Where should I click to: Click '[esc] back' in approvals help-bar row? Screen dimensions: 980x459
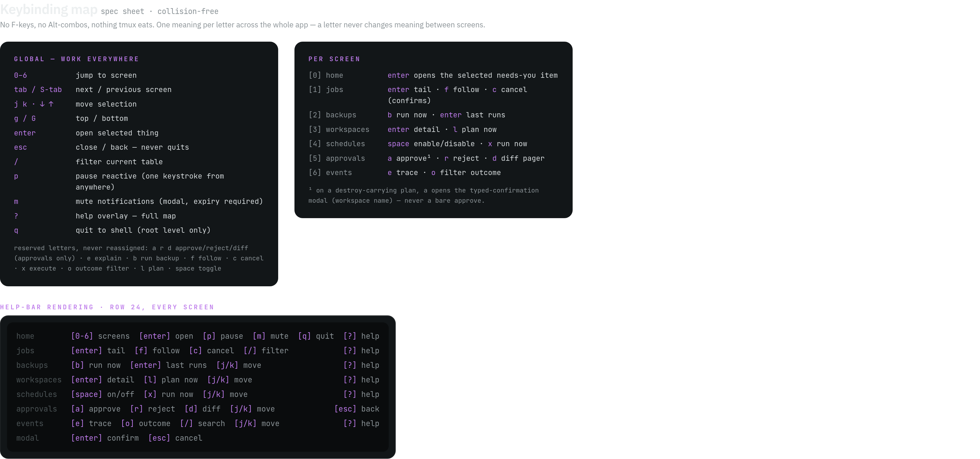pyautogui.click(x=357, y=409)
